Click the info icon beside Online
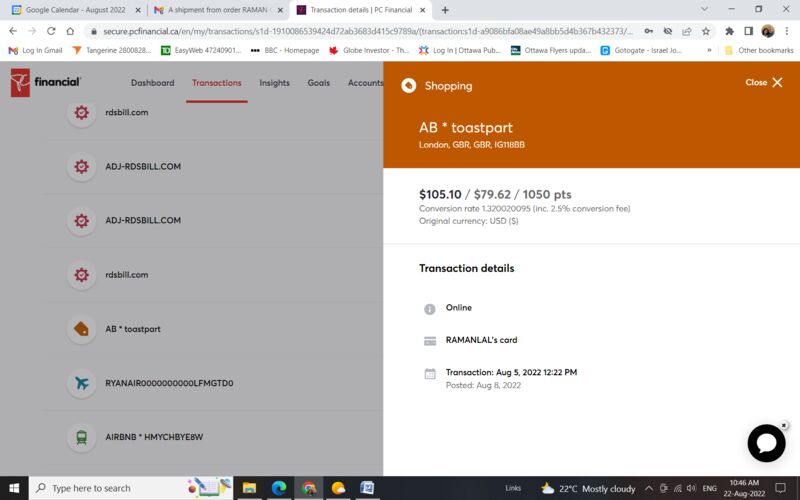 pyautogui.click(x=430, y=309)
